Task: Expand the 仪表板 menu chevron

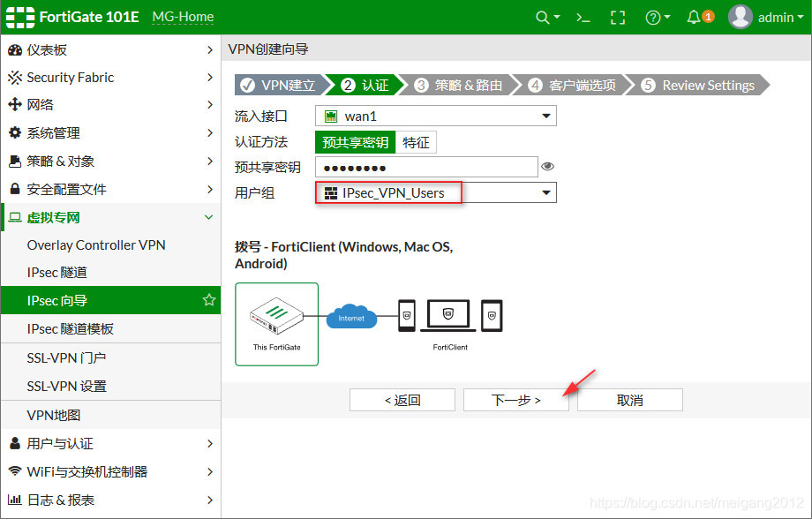Action: tap(210, 49)
